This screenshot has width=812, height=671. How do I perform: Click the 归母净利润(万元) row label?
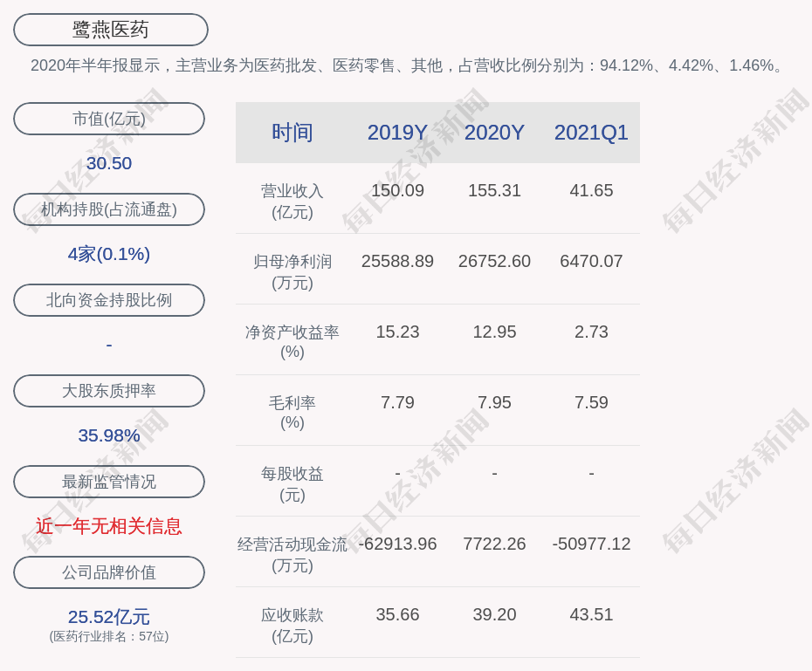[x=292, y=272]
